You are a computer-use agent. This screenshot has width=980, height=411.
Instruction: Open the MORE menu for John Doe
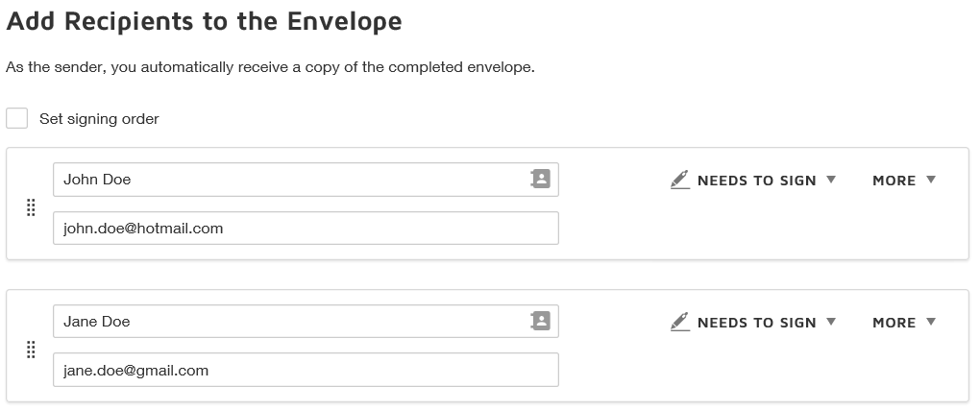894,181
